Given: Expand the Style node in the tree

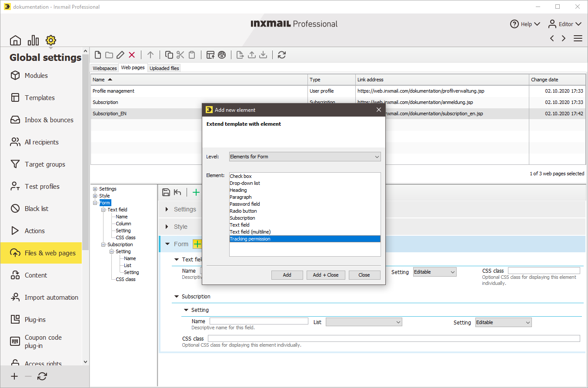Looking at the screenshot, I should (x=95, y=196).
